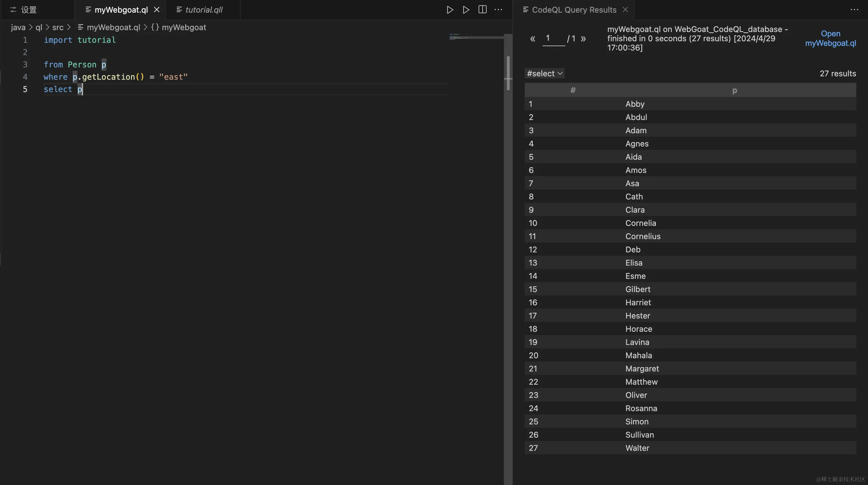Select the Agnes result row
This screenshot has width=868, height=485.
click(691, 144)
